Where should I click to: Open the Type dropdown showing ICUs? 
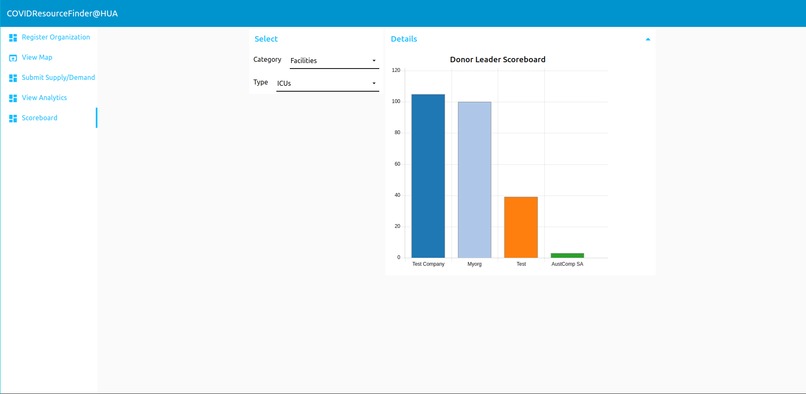327,83
